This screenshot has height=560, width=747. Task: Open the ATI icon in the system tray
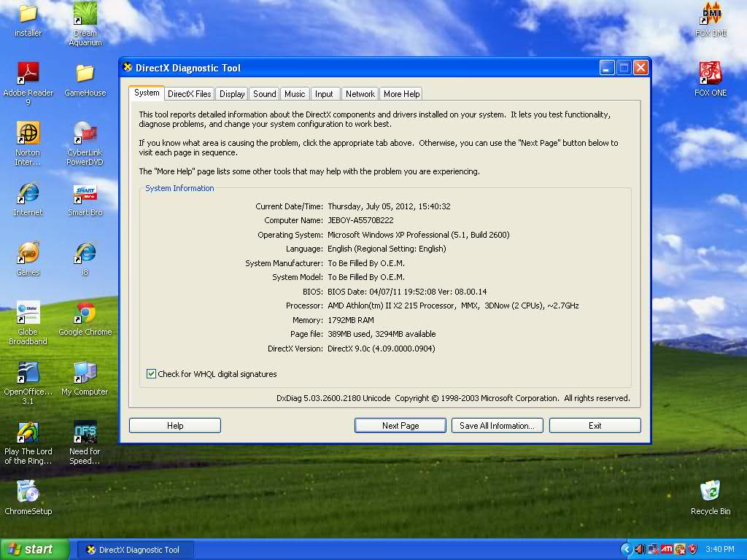[x=666, y=549]
